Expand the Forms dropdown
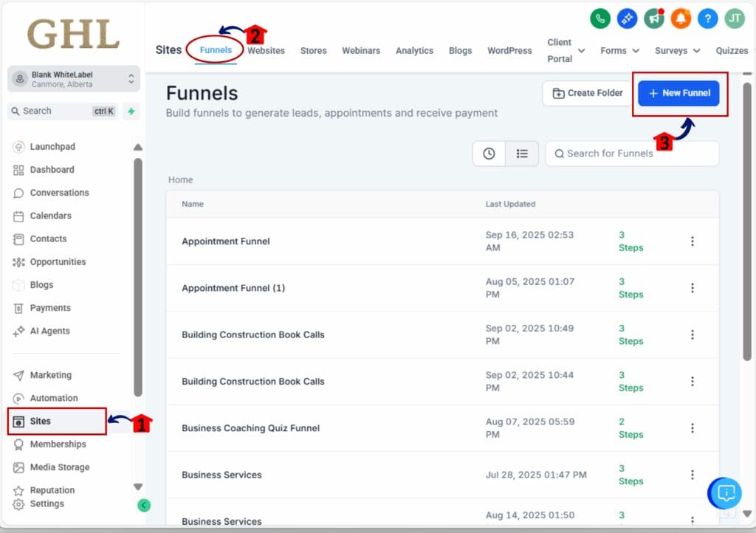This screenshot has height=533, width=756. click(619, 50)
